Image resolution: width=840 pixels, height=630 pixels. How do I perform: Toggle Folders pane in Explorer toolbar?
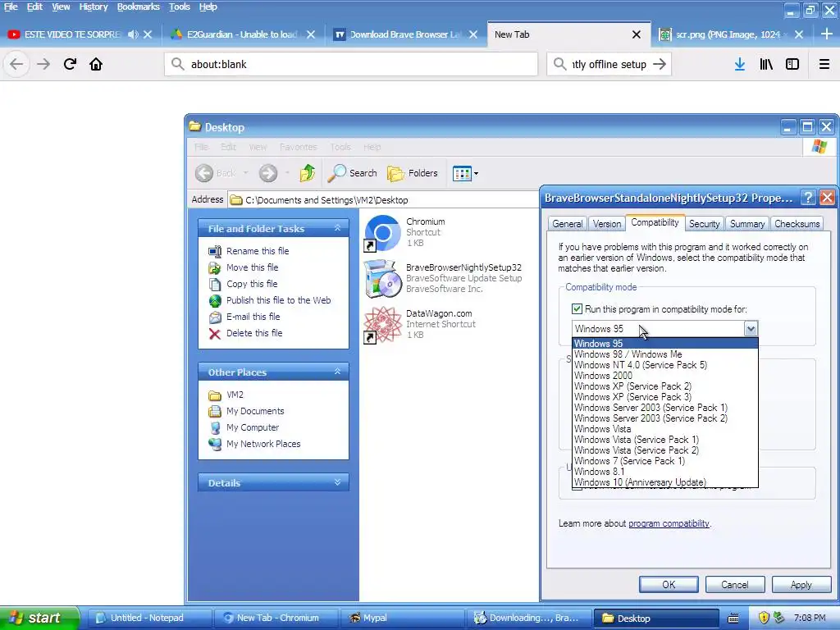click(x=413, y=173)
